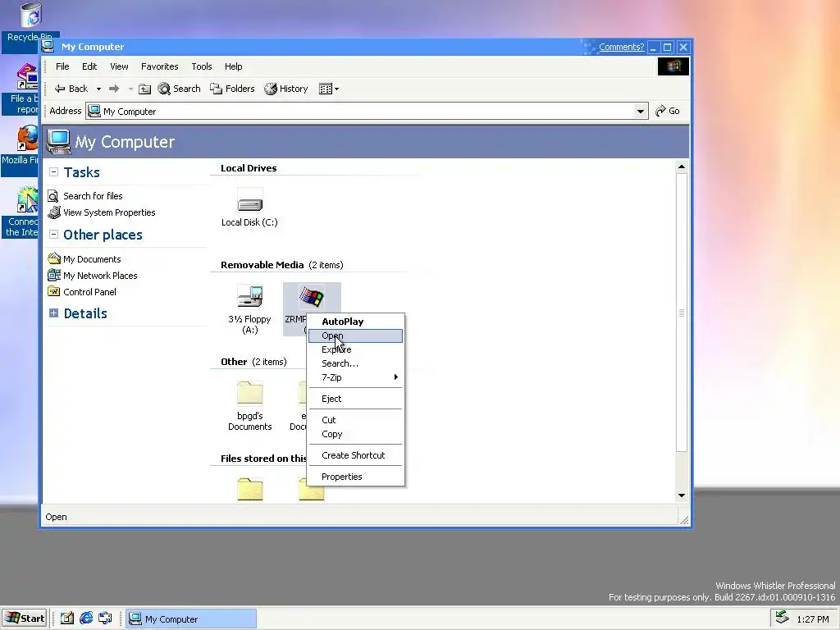The height and width of the screenshot is (630, 840).
Task: Click the taskbar clock showing 1:27 PM
Action: coord(812,619)
